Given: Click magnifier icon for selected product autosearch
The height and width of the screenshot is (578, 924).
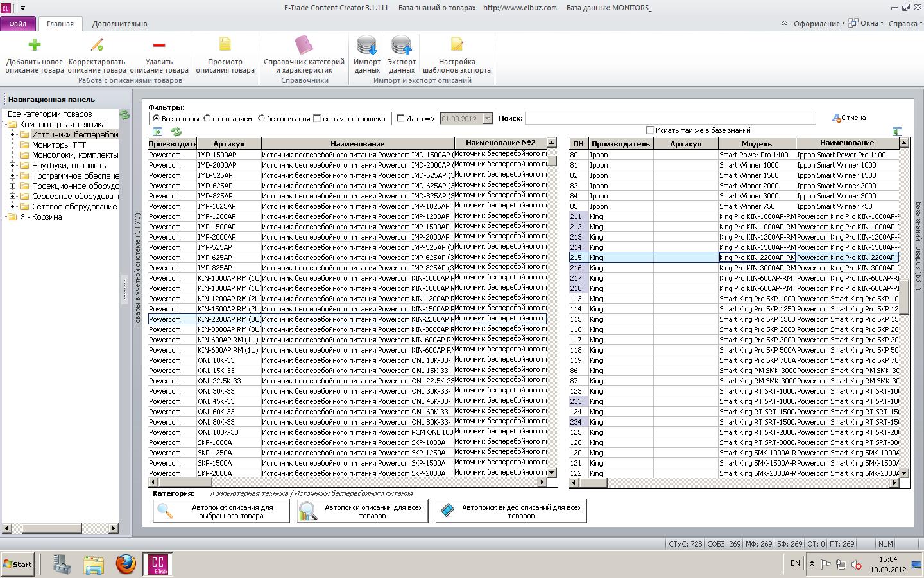Looking at the screenshot, I should [165, 511].
